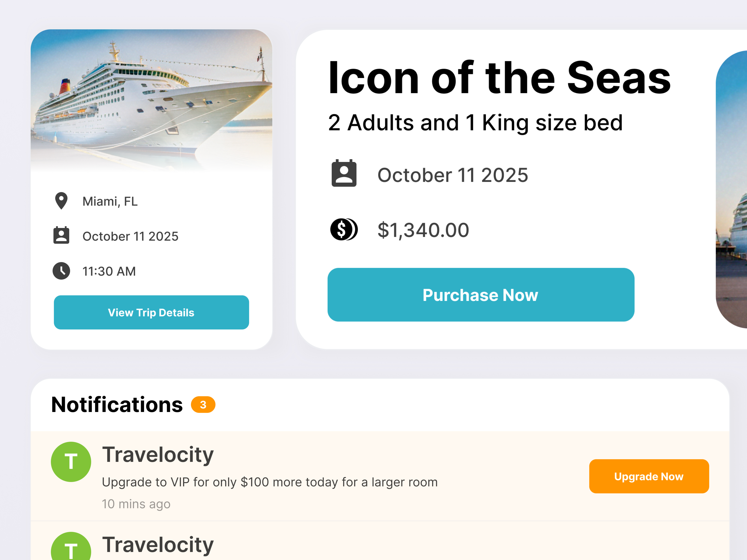
Task: Click the Miami, FL location text
Action: 110,201
